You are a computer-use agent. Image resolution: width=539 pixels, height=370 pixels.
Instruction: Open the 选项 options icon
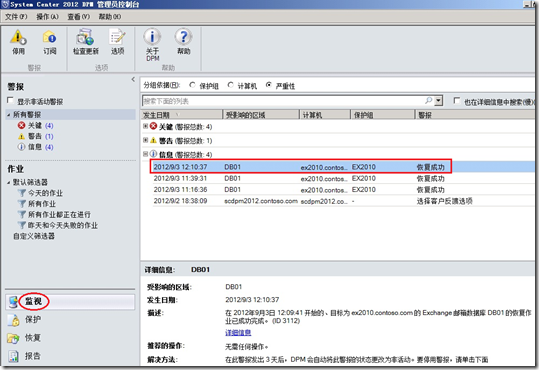pos(117,37)
